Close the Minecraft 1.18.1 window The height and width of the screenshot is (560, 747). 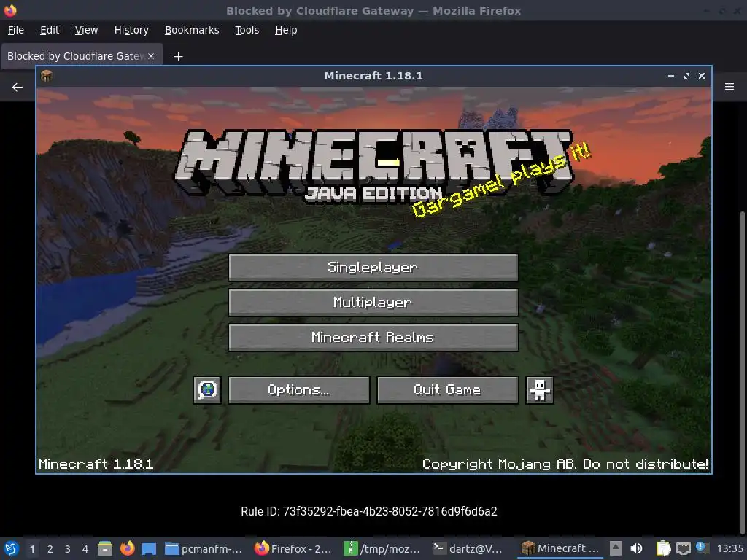click(x=701, y=76)
